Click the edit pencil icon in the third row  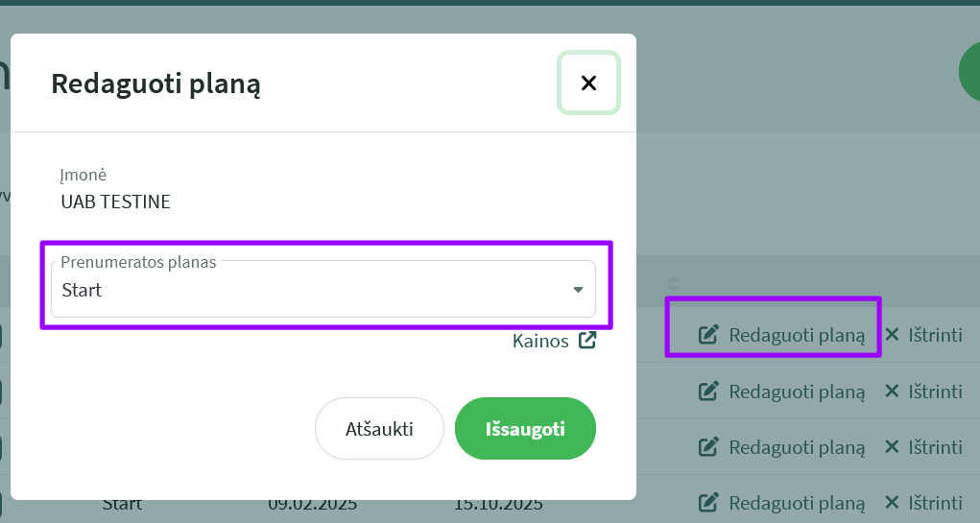point(708,447)
